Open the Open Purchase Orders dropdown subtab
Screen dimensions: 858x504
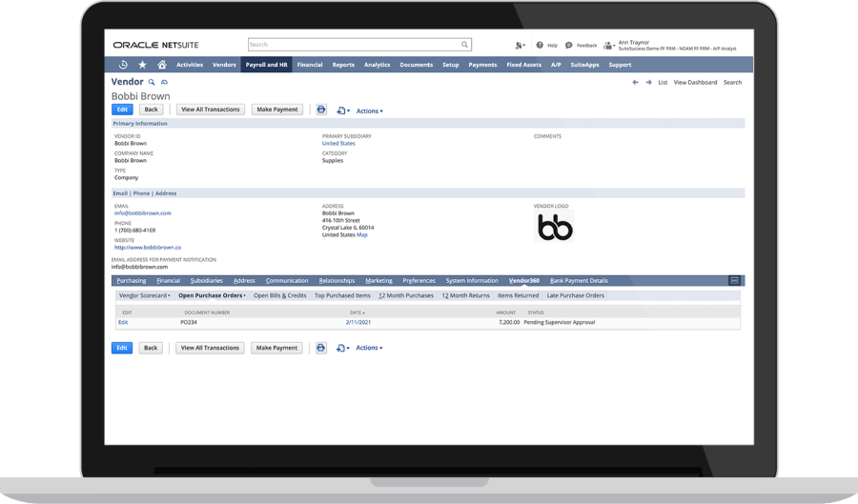pos(212,295)
